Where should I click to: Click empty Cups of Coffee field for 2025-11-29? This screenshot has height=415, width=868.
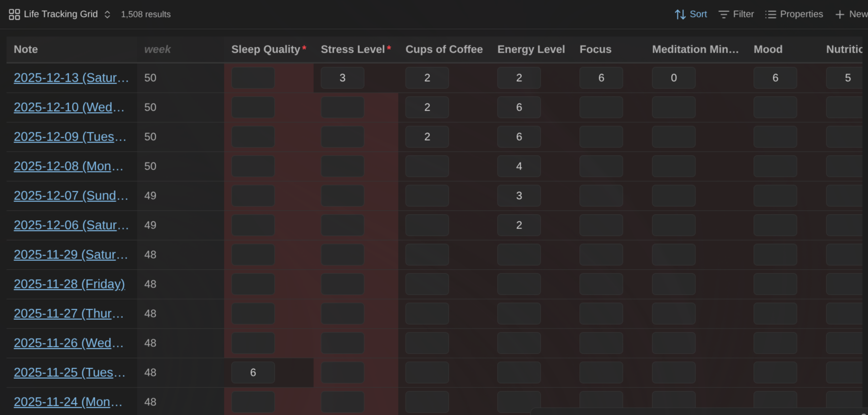tap(427, 255)
